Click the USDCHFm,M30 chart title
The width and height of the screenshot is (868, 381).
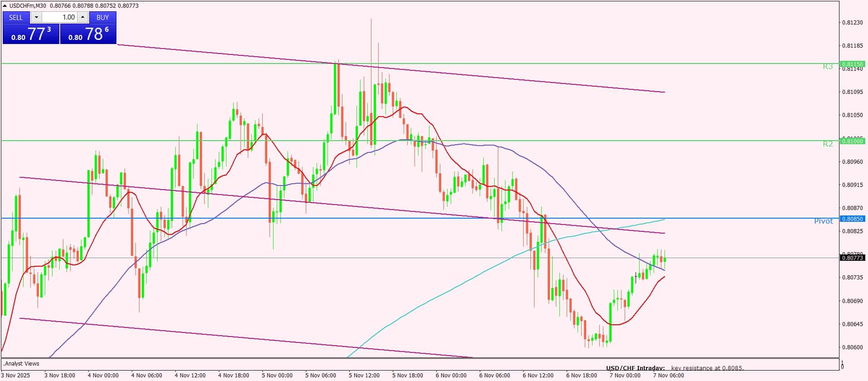click(x=28, y=6)
